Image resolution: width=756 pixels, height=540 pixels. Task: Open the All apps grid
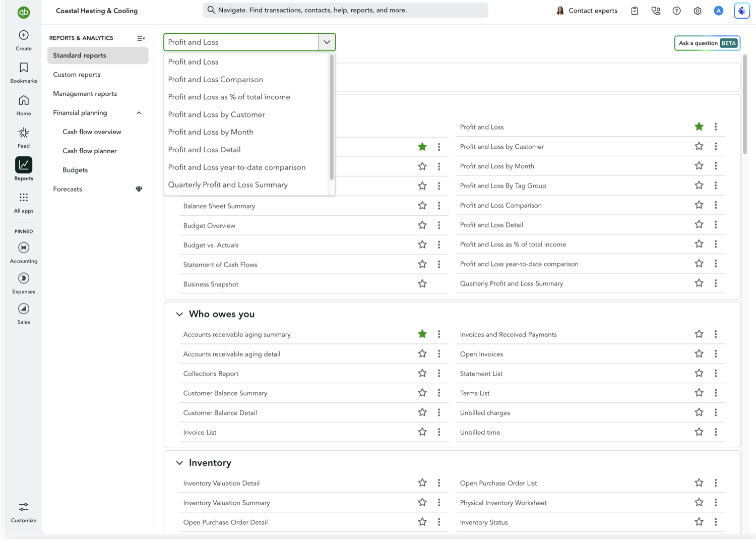click(x=24, y=197)
